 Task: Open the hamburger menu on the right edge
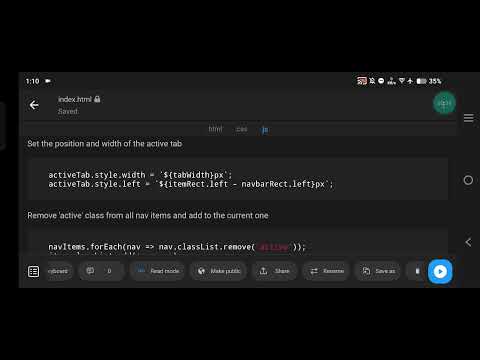[x=468, y=118]
